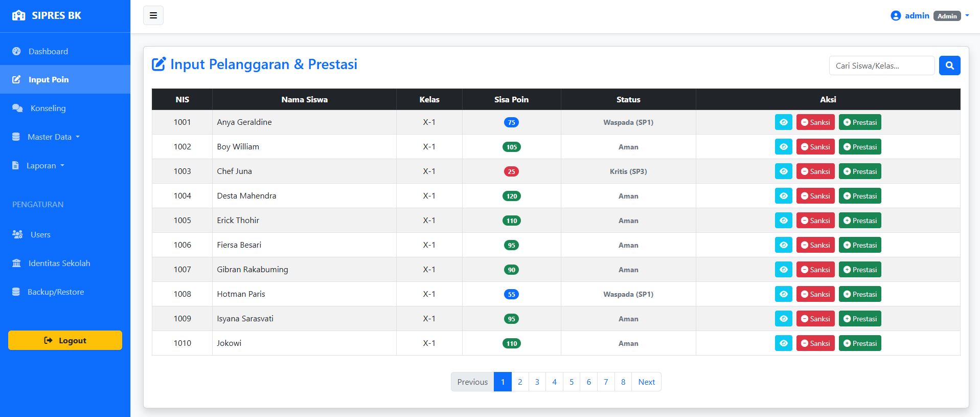
Task: Open Identitas Sekolah building icon
Action: pyautogui.click(x=16, y=263)
